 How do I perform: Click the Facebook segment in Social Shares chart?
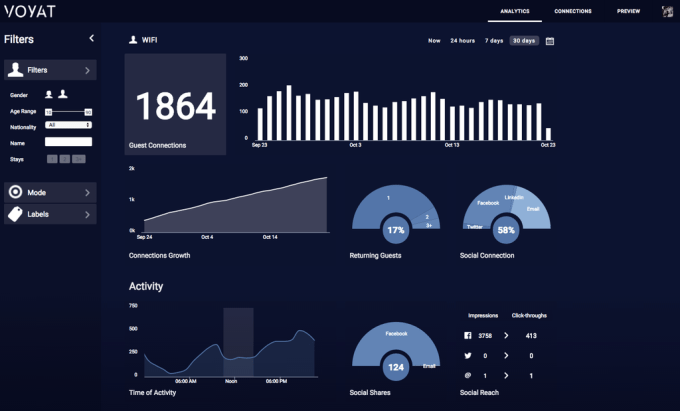pyautogui.click(x=396, y=334)
